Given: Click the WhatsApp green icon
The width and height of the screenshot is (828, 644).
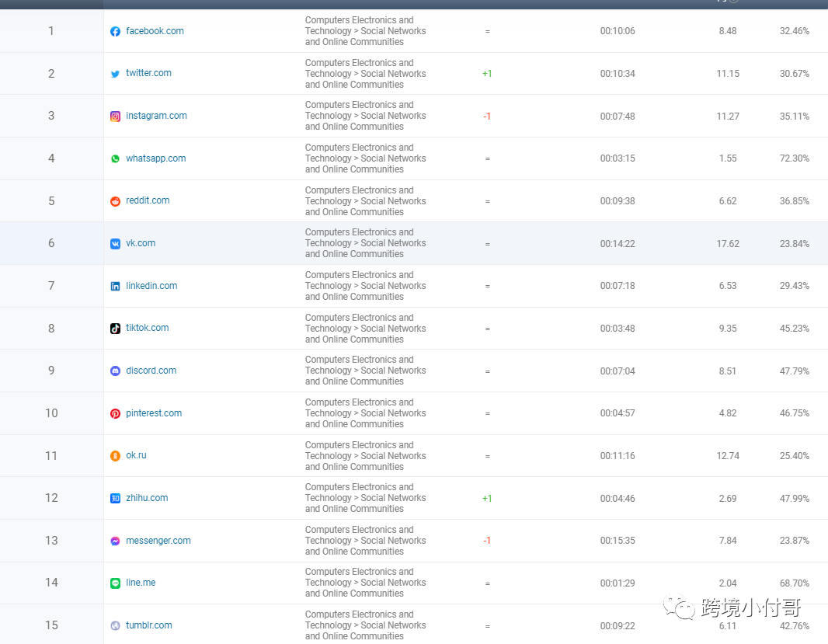Looking at the screenshot, I should click(x=115, y=158).
